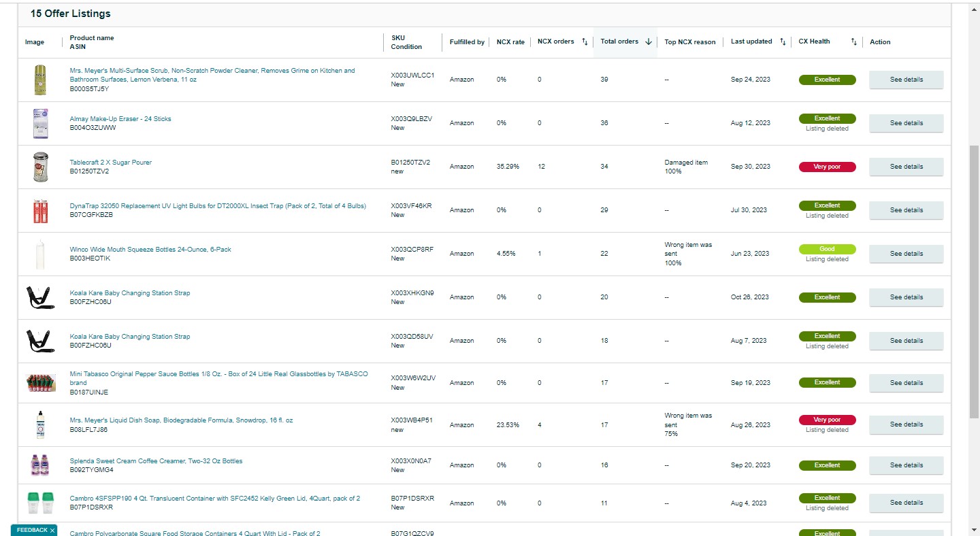See details for Mrs. Meyer's Liquid Dish Soap
Image resolution: width=980 pixels, height=536 pixels.
coord(906,425)
